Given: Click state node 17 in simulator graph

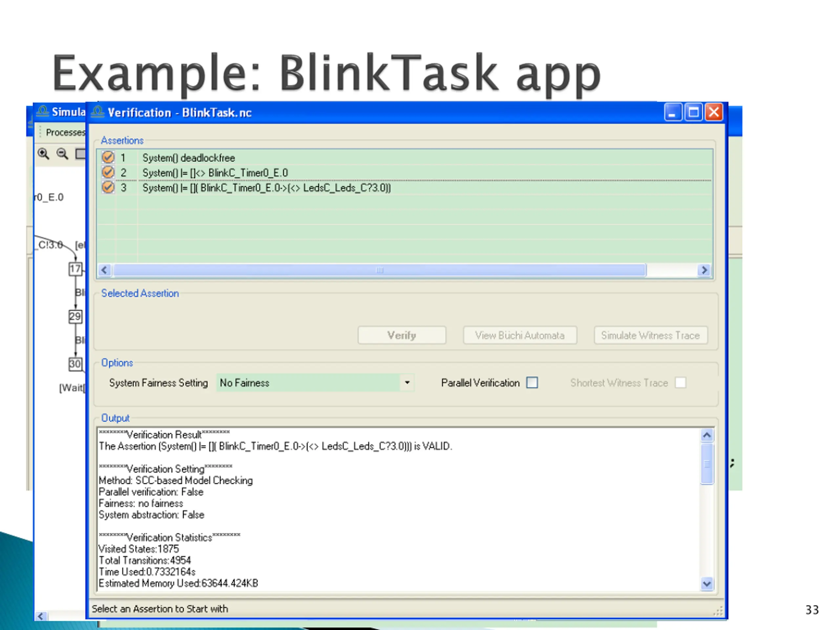Looking at the screenshot, I should [75, 269].
